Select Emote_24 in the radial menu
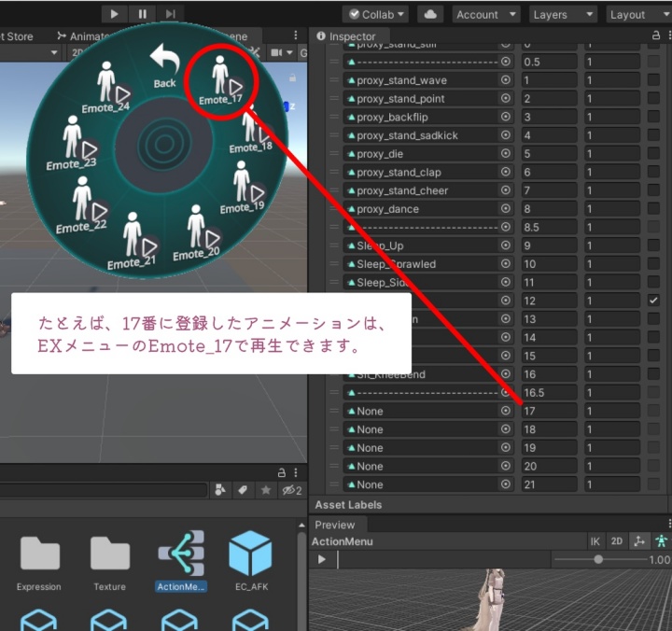 tap(106, 88)
